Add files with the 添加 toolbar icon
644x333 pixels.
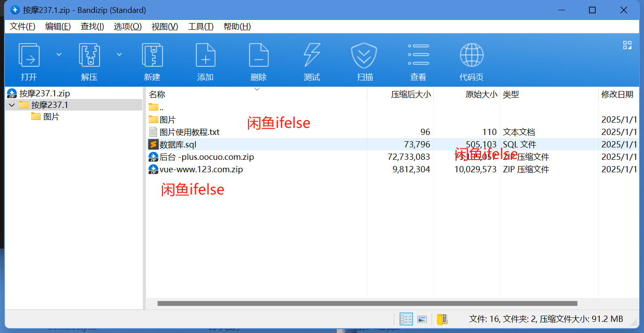[205, 60]
